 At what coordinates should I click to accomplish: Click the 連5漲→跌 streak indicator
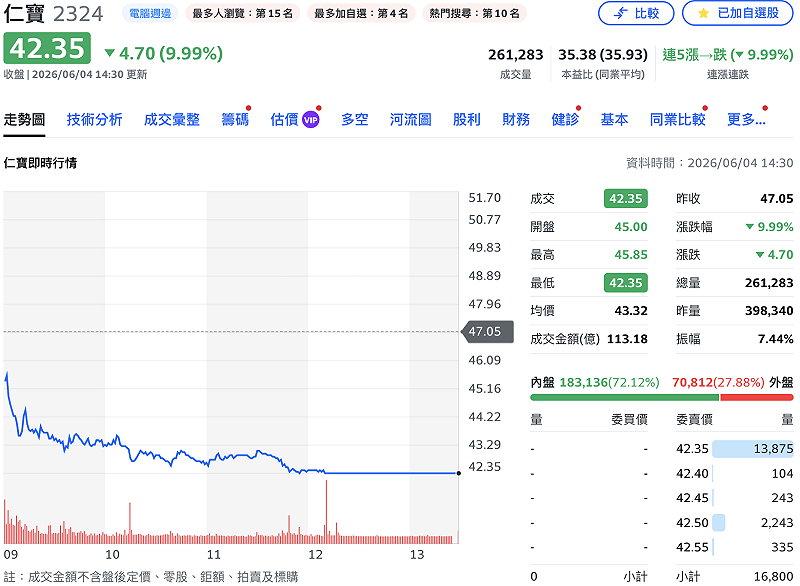[728, 55]
